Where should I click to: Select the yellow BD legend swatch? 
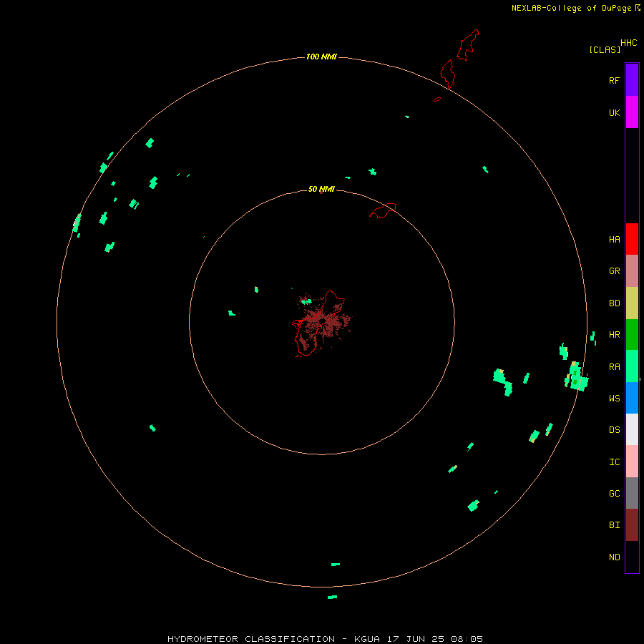(x=632, y=303)
